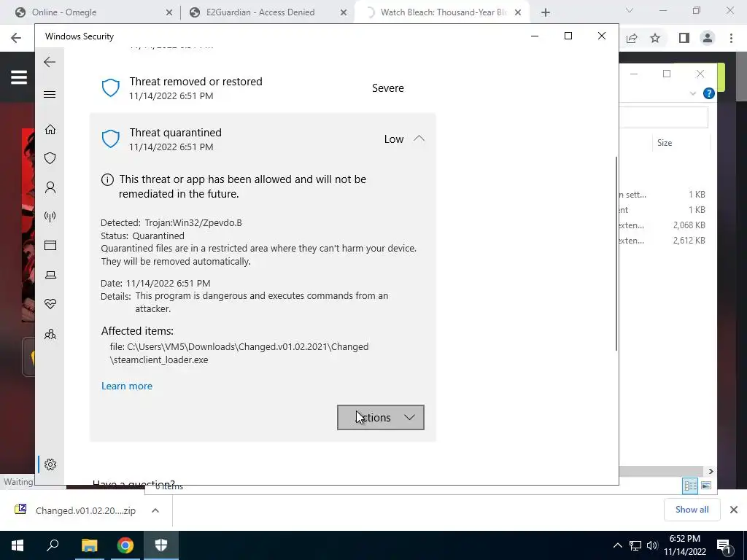Click the steamclient_loader.exe affected file path
This screenshot has width=747, height=560.
(x=239, y=354)
